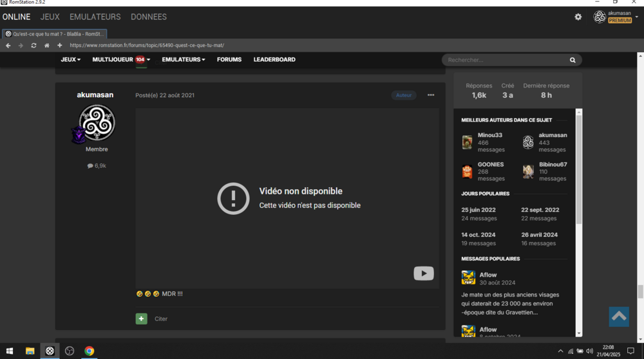Click the browser reload icon
This screenshot has height=359, width=644.
(33, 46)
